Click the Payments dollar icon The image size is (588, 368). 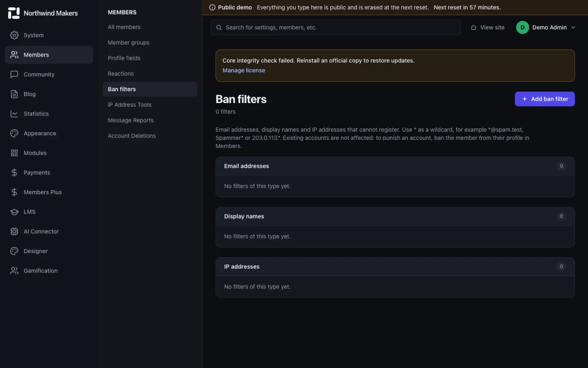click(14, 172)
